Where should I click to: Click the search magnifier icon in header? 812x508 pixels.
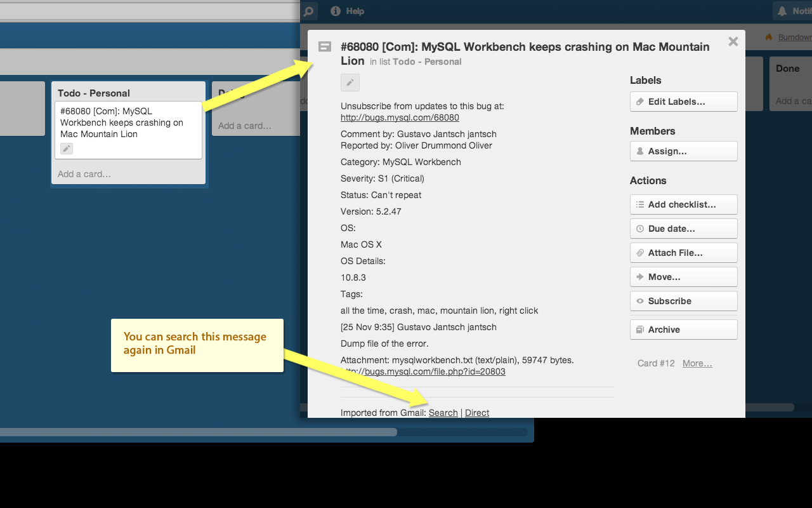309,11
